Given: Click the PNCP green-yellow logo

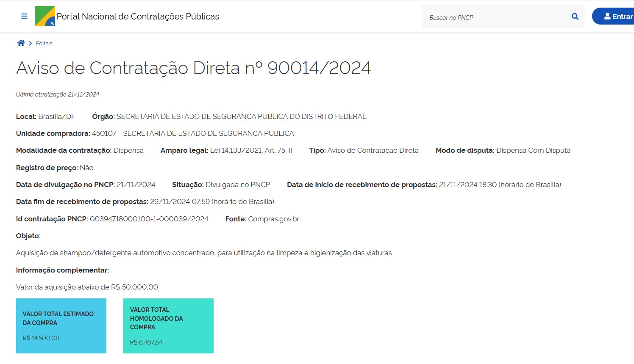Looking at the screenshot, I should pos(44,17).
